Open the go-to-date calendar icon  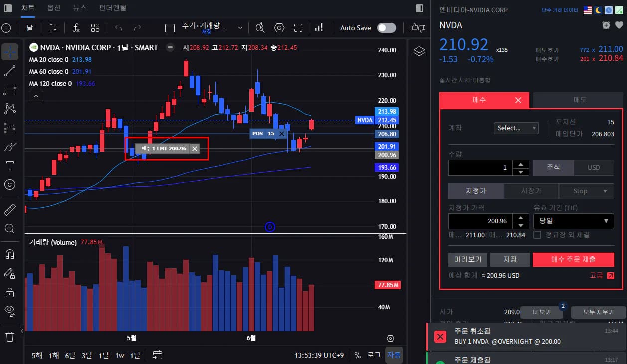(158, 355)
